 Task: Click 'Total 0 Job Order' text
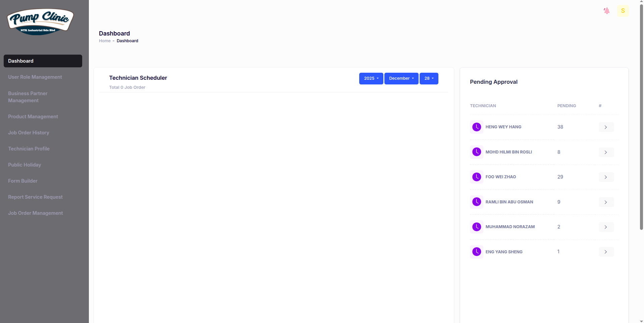127,87
